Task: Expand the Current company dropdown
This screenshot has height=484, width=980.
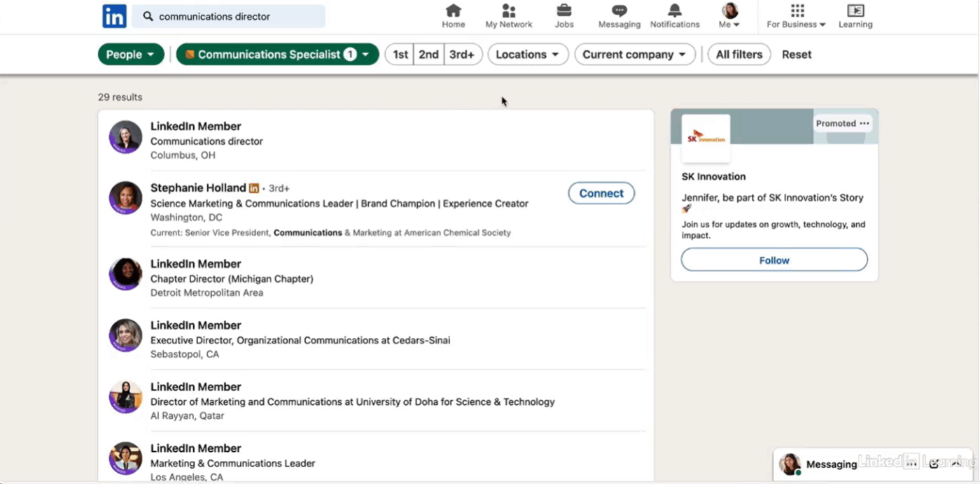Action: [634, 54]
